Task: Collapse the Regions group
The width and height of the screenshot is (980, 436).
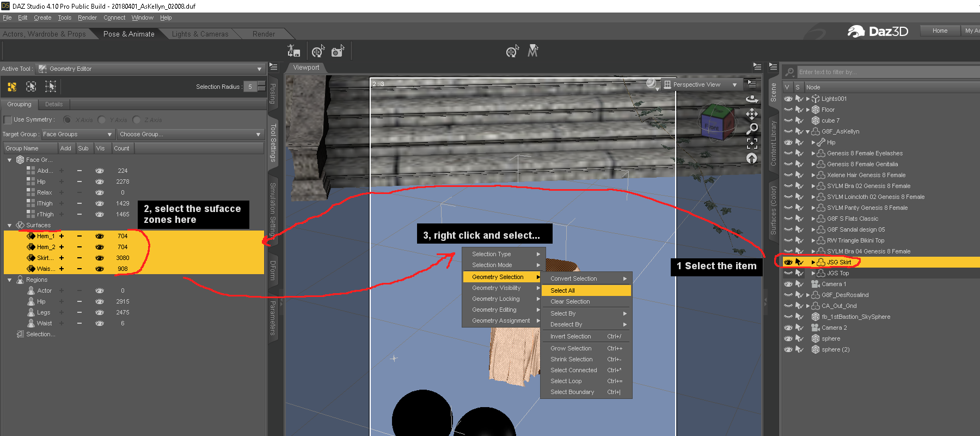Action: 10,280
